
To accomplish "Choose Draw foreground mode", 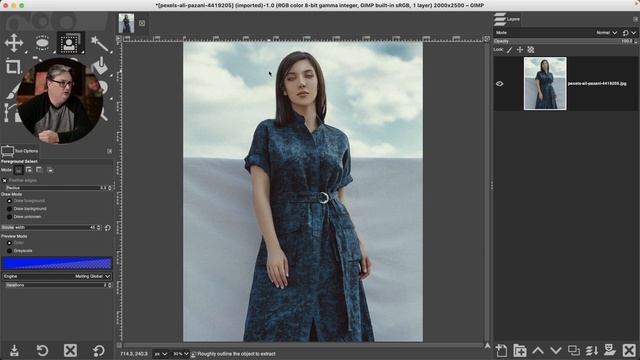I will coord(9,201).
